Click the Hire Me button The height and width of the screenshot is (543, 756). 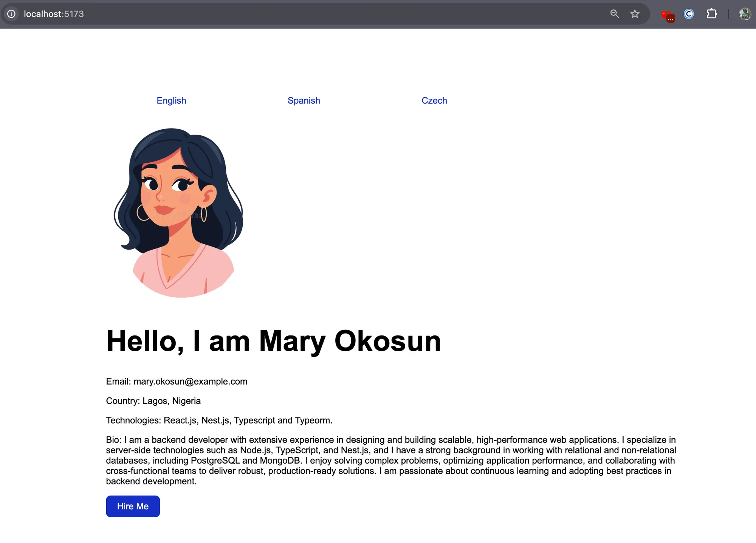click(x=133, y=506)
